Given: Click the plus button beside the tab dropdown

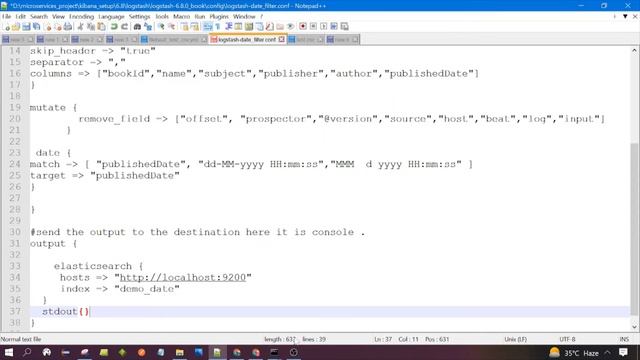Looking at the screenshot, I should pyautogui.click(x=615, y=16).
